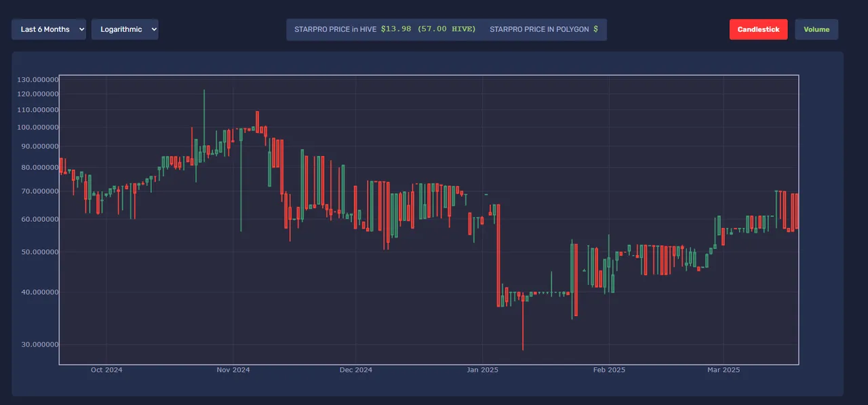This screenshot has width=868, height=405.
Task: Click the 70.000000 y-axis label
Action: coord(41,191)
